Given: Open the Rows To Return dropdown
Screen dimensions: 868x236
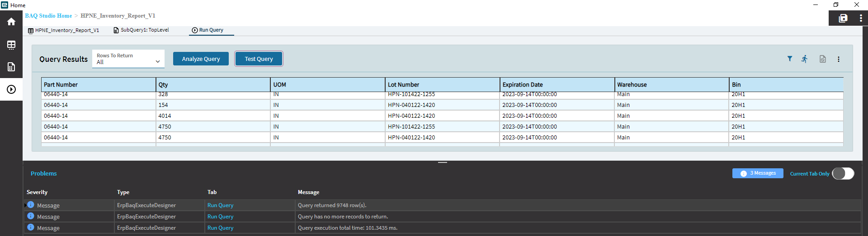Looking at the screenshot, I should click(x=128, y=59).
